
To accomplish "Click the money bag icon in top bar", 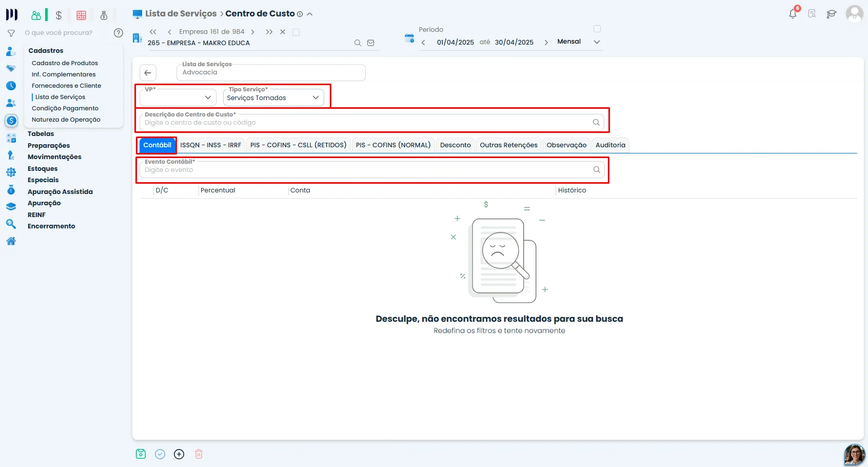I will pyautogui.click(x=104, y=15).
